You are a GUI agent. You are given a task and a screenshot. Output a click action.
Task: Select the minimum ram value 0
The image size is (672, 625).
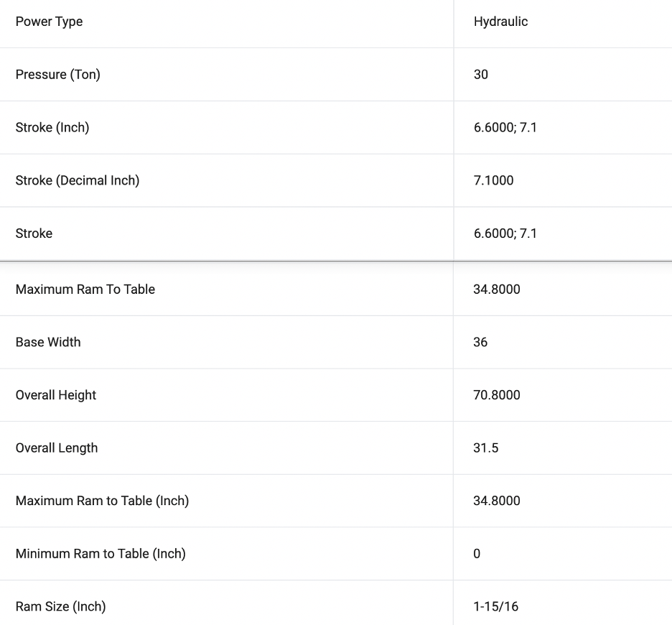coord(477,554)
